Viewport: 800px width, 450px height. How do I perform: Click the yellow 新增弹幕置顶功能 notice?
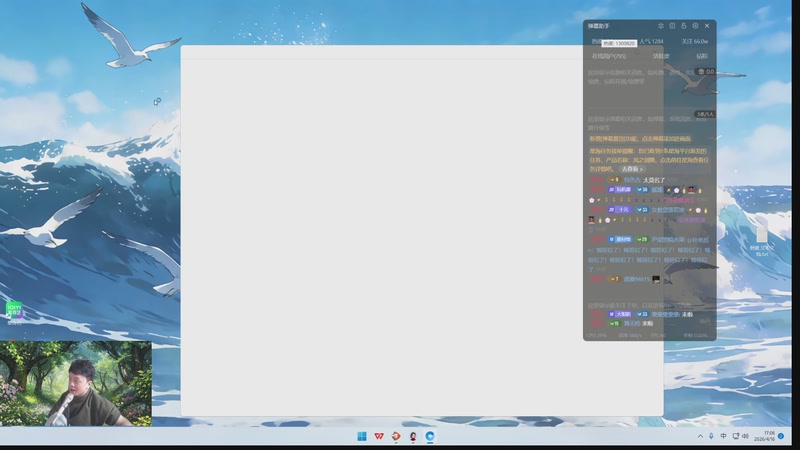point(640,139)
